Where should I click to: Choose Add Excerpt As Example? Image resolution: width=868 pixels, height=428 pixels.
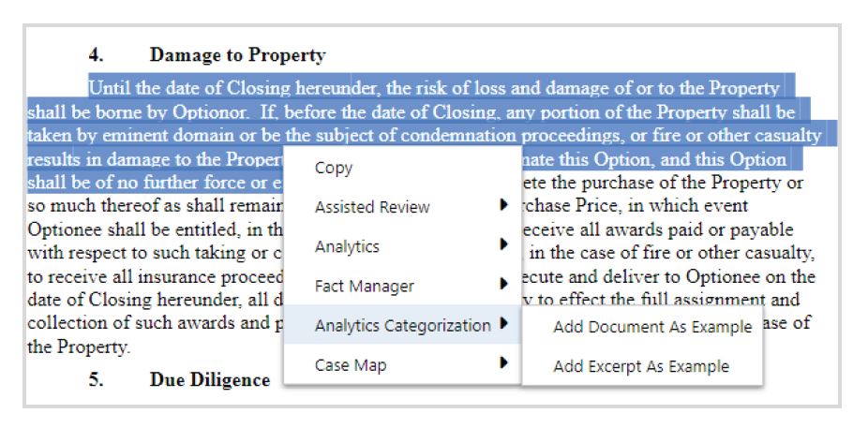tap(640, 366)
